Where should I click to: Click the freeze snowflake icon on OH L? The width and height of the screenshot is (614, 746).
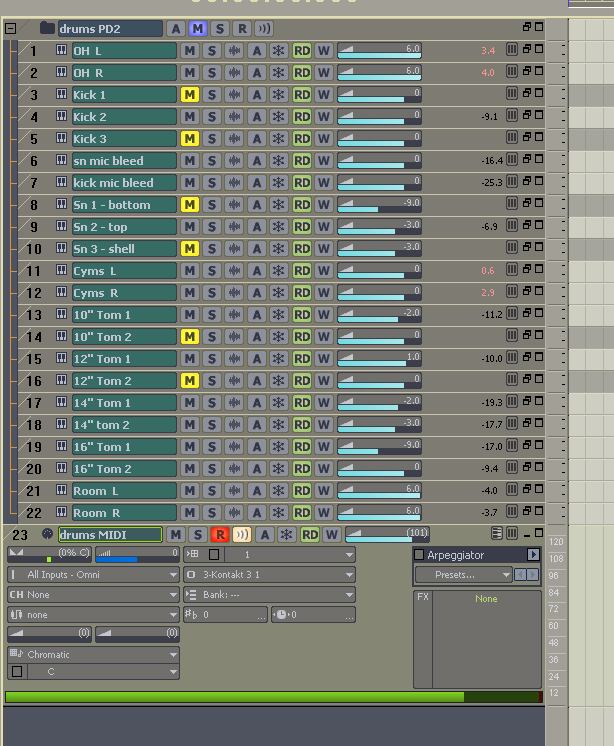coord(279,51)
